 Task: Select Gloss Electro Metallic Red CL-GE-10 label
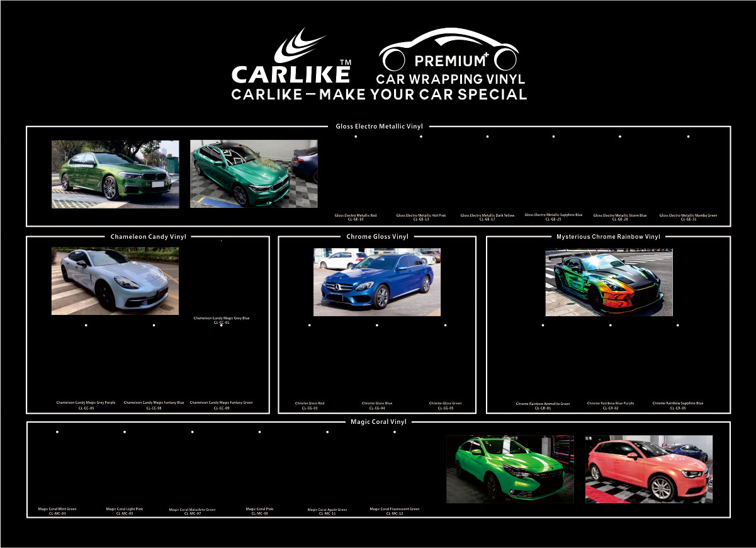[356, 217]
